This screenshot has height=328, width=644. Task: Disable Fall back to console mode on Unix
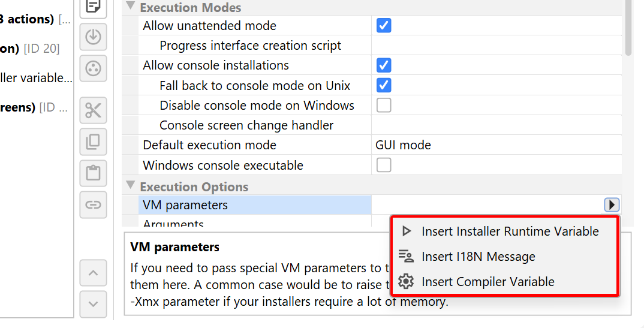384,85
